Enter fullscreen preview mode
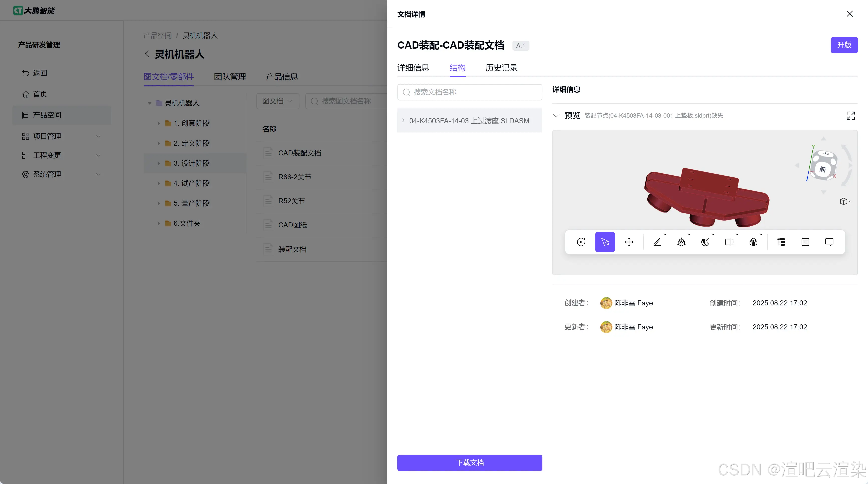This screenshot has height=484, width=868. coord(850,116)
